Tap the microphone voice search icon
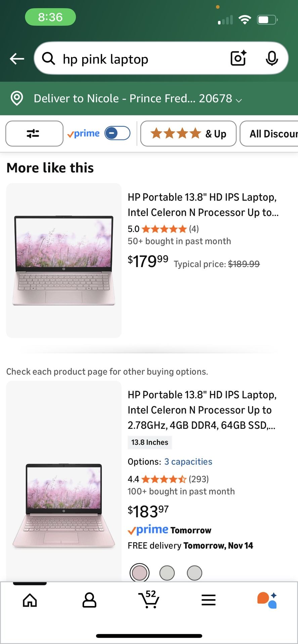Viewport: 298px width, 644px height. click(272, 58)
